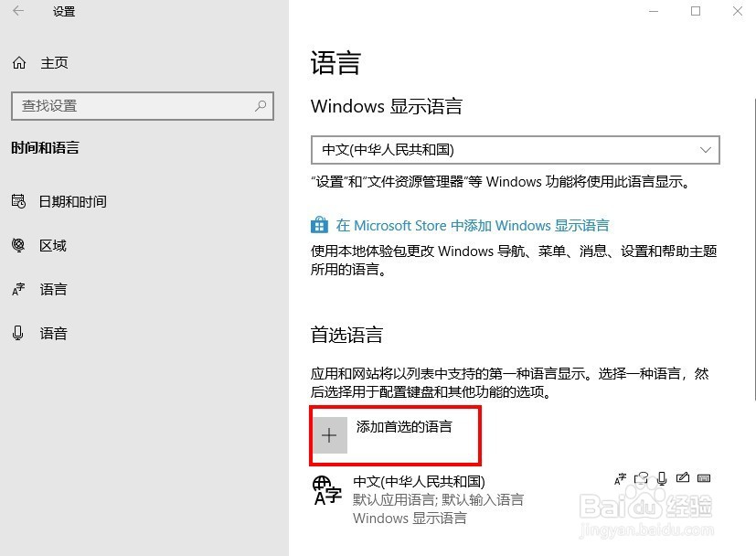This screenshot has width=756, height=556.
Task: Select the 区域 globe icon
Action: [x=18, y=245]
